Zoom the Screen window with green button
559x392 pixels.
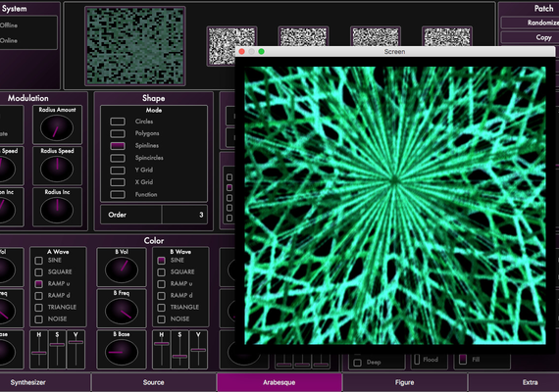click(x=261, y=52)
